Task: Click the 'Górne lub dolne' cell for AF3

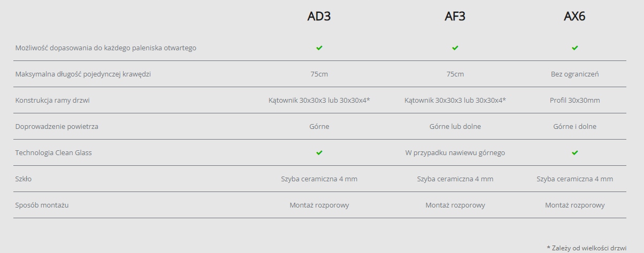Action: pyautogui.click(x=455, y=126)
